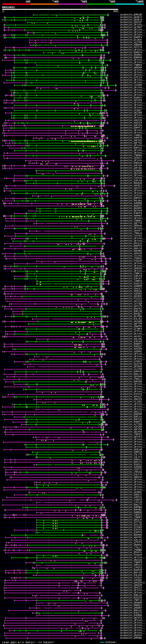Image resolution: width=146 pixels, height=644 pixels.
Task: Click the UniRef100_Q3MJK7 entry
Action: [x=131, y=278]
